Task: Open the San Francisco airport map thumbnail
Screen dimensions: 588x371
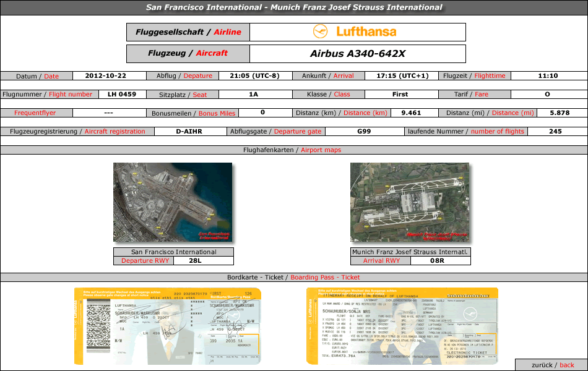Action: pos(173,202)
